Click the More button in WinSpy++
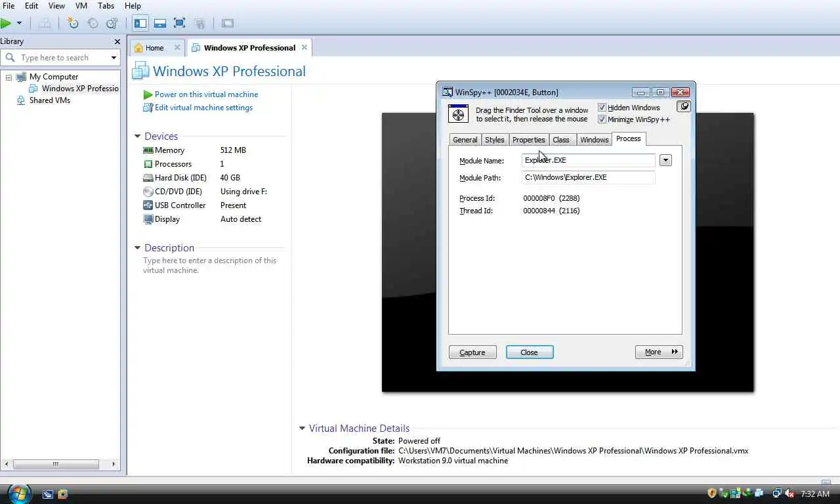The height and width of the screenshot is (504, 840). coord(659,352)
